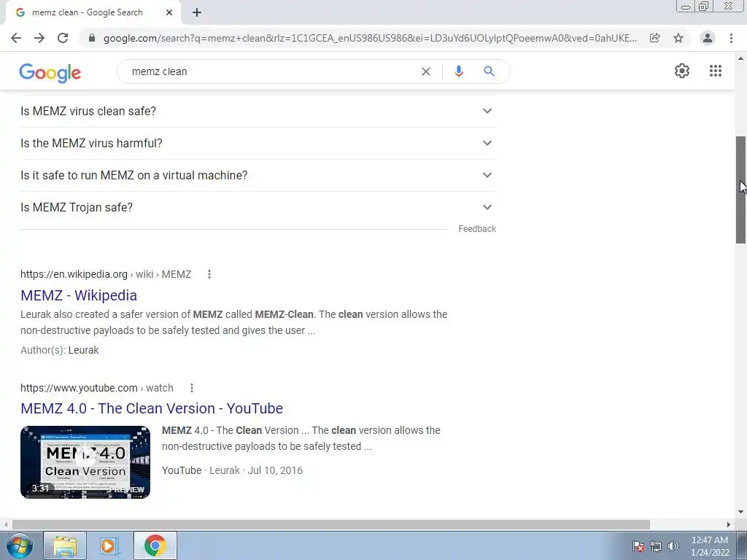Open Google settings gear
Image resolution: width=747 pixels, height=560 pixels.
(x=682, y=71)
